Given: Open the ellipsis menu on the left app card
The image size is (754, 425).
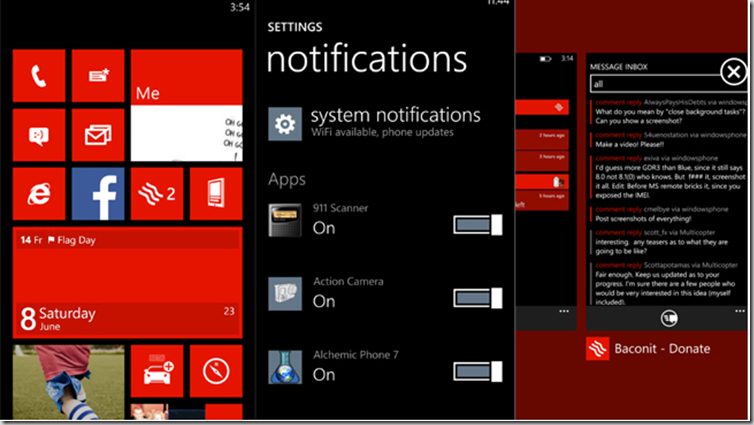Looking at the screenshot, I should [x=564, y=312].
